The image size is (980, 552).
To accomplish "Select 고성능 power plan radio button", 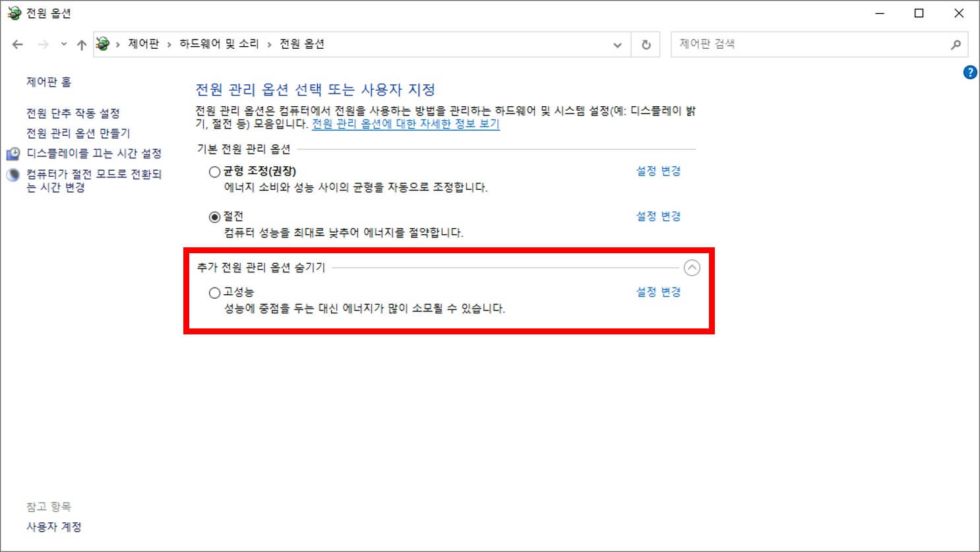I will coord(214,293).
